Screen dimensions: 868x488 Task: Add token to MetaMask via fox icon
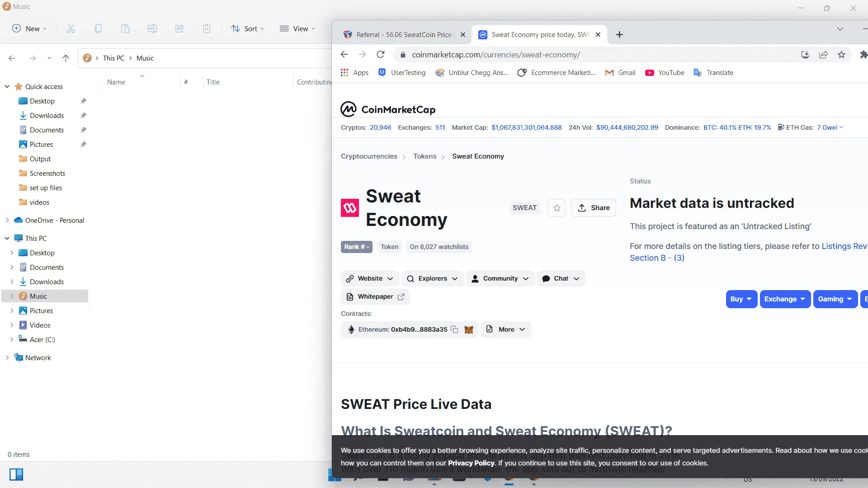(x=469, y=329)
